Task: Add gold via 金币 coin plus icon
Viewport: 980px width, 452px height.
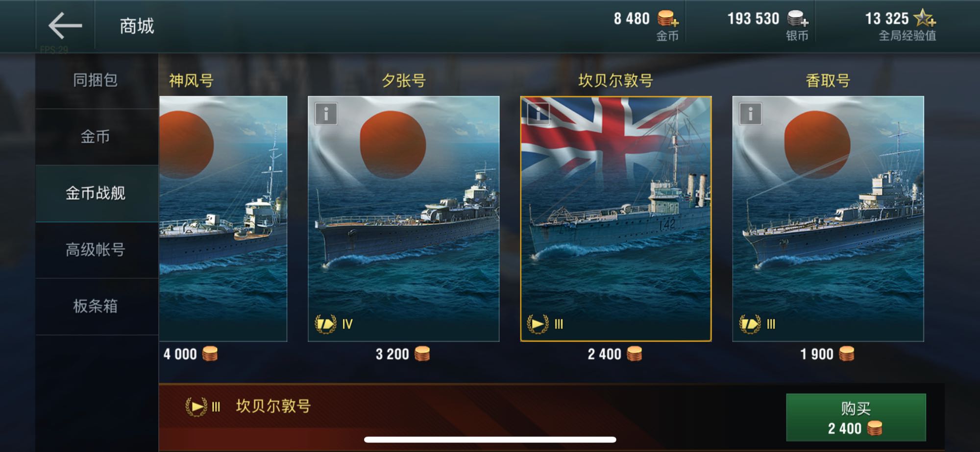Action: (668, 19)
